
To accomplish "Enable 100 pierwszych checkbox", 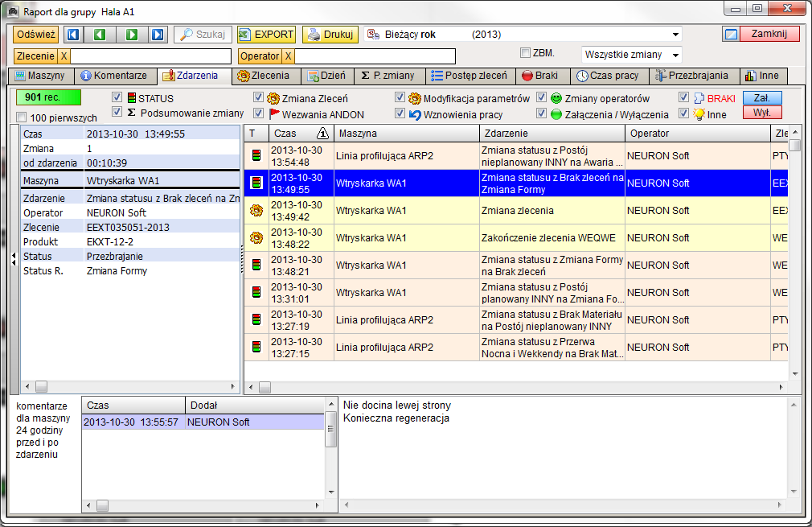I will tap(21, 117).
